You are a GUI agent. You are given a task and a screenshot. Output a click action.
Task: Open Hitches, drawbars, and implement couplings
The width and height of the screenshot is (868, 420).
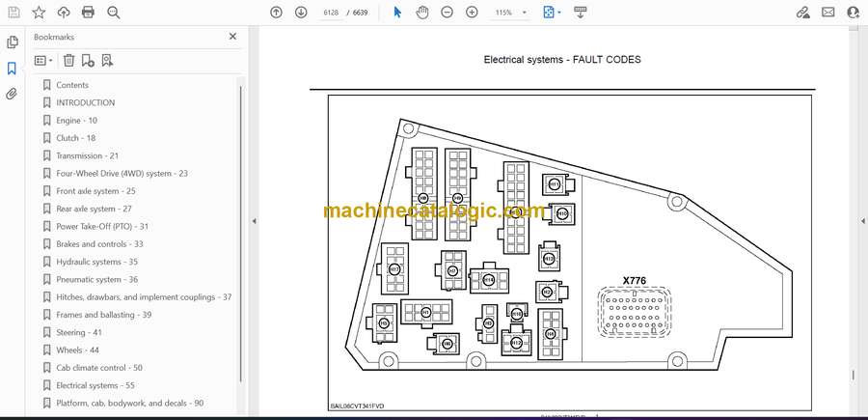tap(144, 297)
